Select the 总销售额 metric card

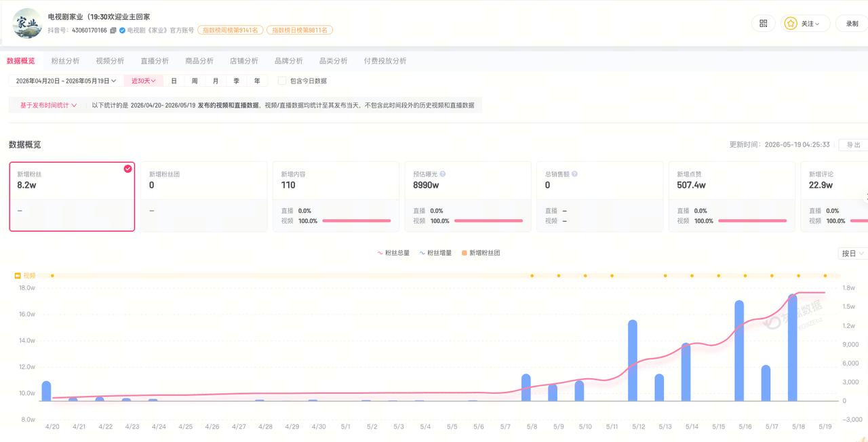pyautogui.click(x=599, y=197)
